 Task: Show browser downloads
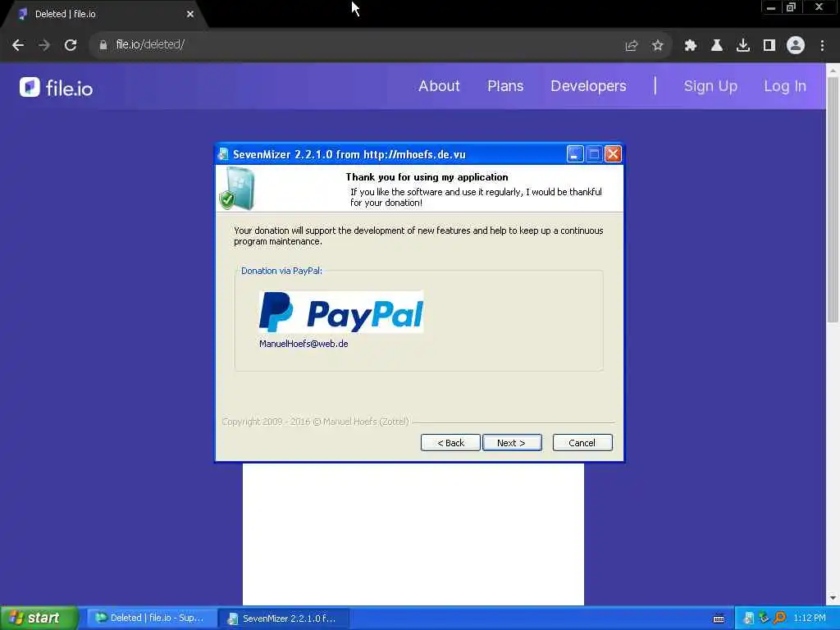point(743,46)
